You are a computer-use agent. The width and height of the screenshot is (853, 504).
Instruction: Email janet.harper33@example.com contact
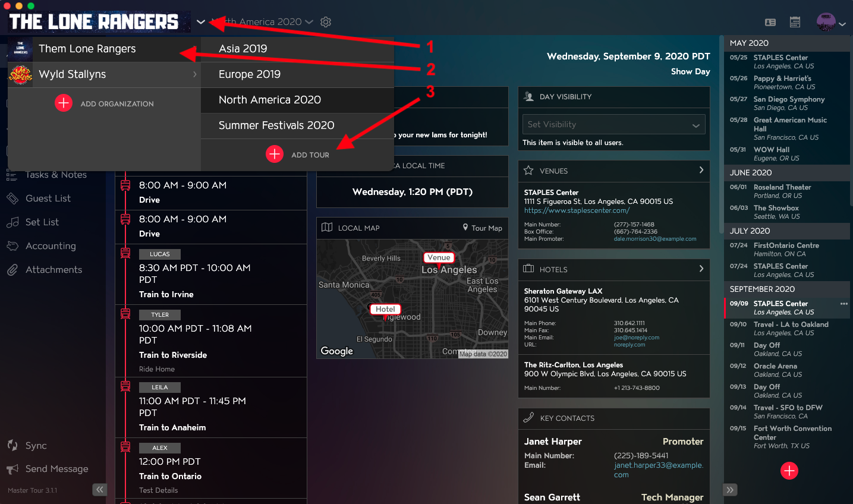659,470
